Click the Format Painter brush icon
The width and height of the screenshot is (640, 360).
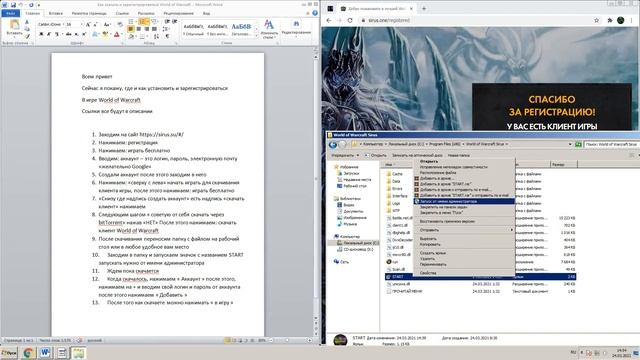pos(27,36)
